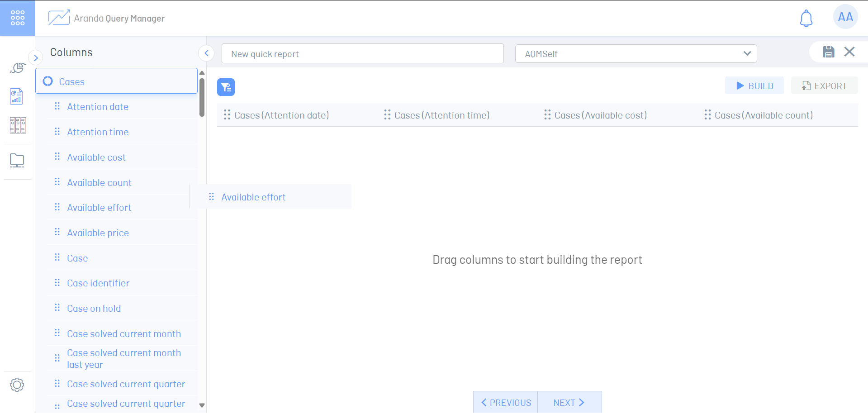Click the New quick report name field
This screenshot has width=868, height=414.
[362, 54]
